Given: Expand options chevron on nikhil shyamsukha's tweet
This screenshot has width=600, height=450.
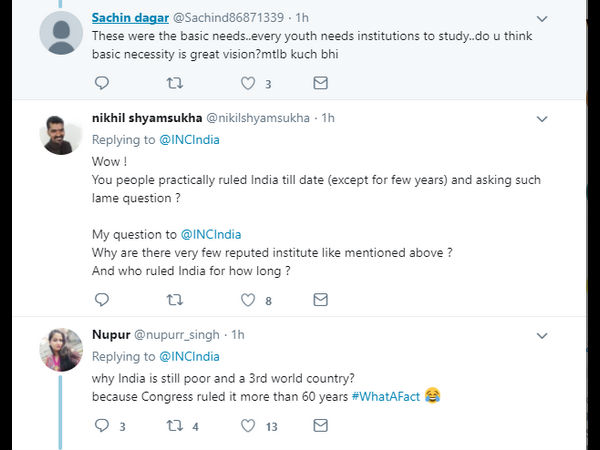Looking at the screenshot, I should [x=541, y=118].
